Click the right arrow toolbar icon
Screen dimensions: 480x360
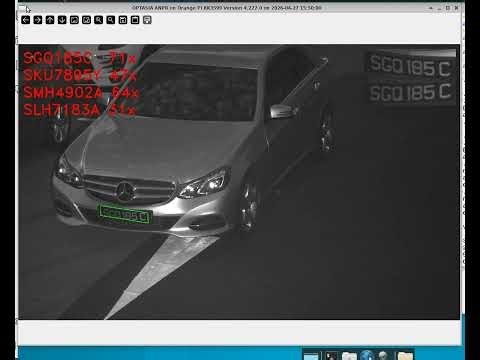pos(38,20)
